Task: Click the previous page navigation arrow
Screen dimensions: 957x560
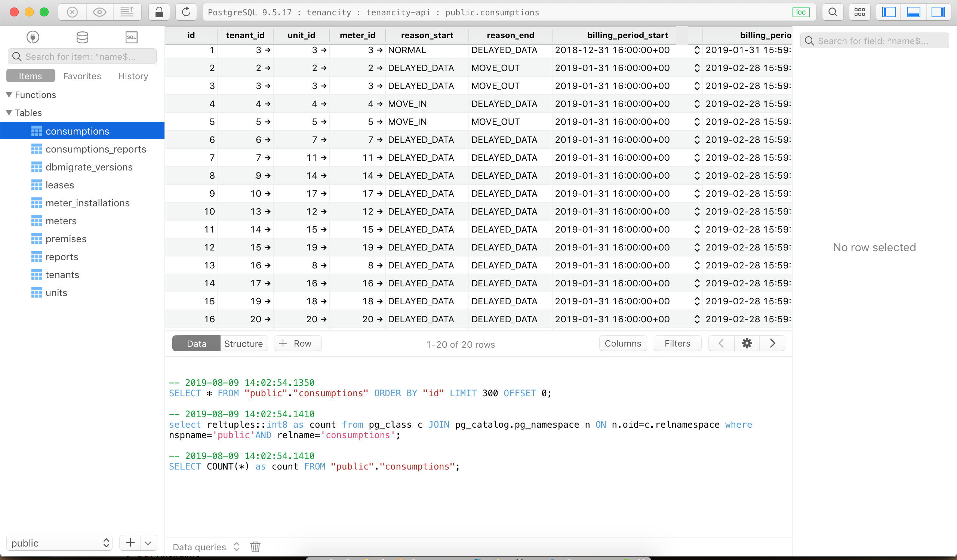Action: [721, 343]
